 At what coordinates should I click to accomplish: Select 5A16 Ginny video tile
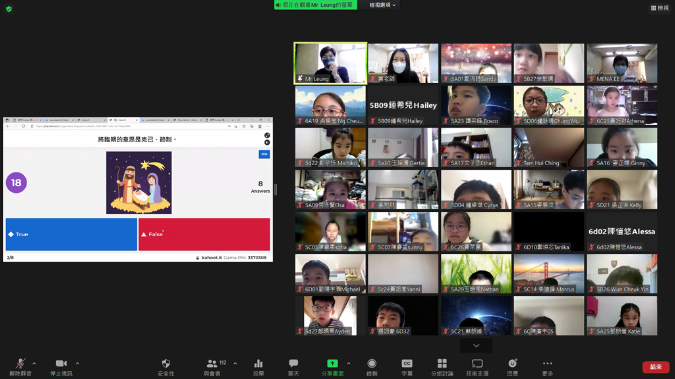click(x=622, y=147)
